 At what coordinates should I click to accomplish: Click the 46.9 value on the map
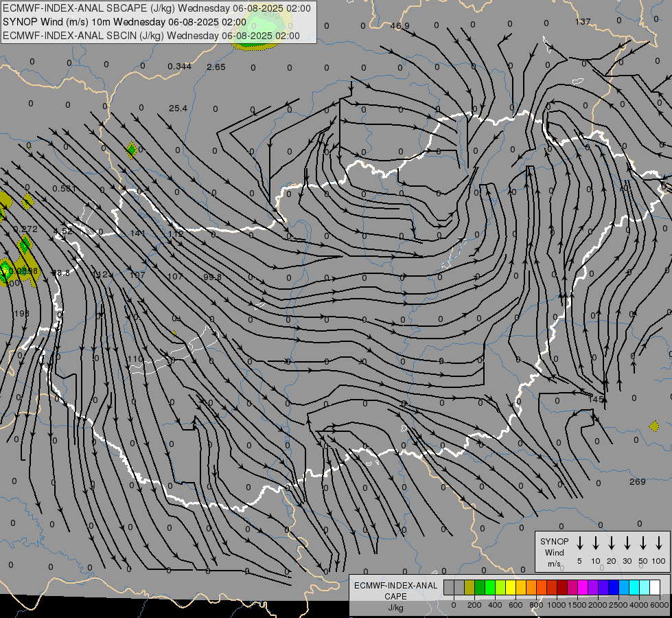pos(399,26)
